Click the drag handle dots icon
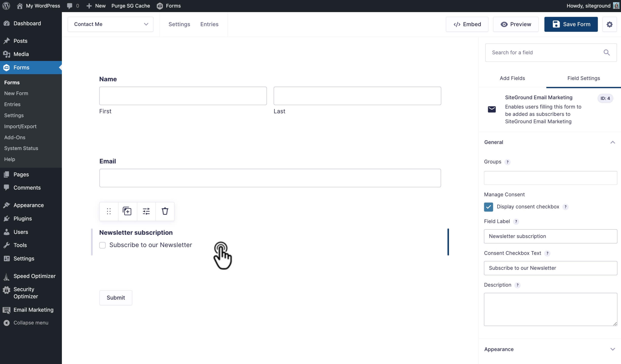 coord(108,211)
